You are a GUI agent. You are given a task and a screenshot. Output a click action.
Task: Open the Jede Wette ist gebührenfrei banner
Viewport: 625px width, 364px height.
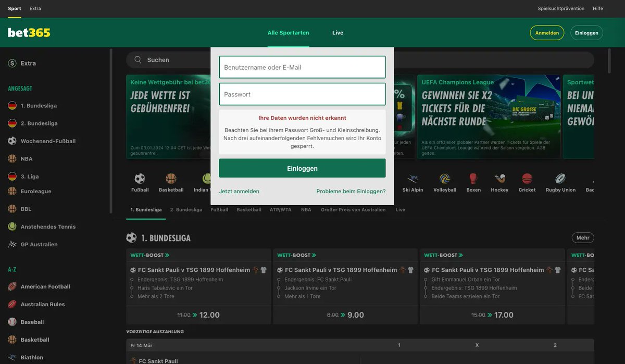pyautogui.click(x=168, y=117)
